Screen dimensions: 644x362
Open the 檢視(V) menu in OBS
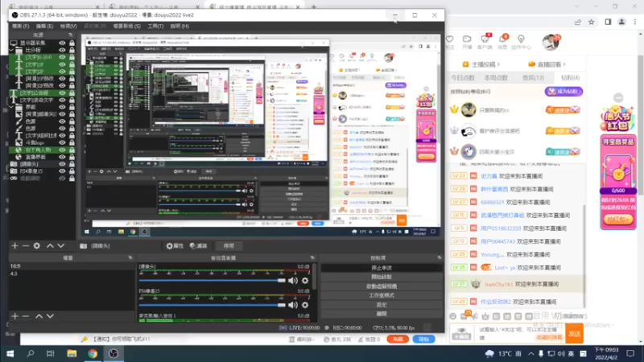point(68,26)
